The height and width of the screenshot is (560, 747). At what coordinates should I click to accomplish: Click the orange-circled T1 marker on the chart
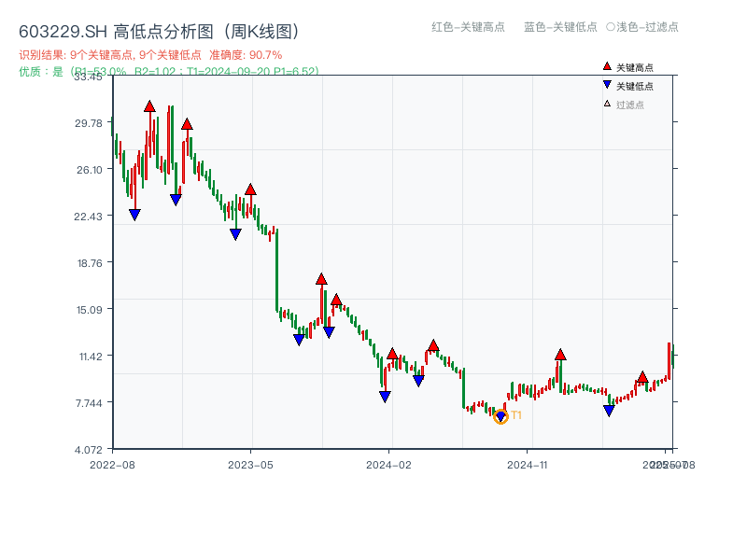coord(501,416)
